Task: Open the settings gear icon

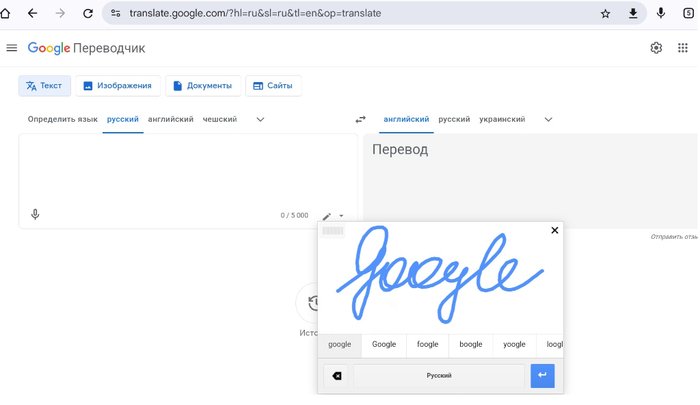Action: pyautogui.click(x=656, y=48)
